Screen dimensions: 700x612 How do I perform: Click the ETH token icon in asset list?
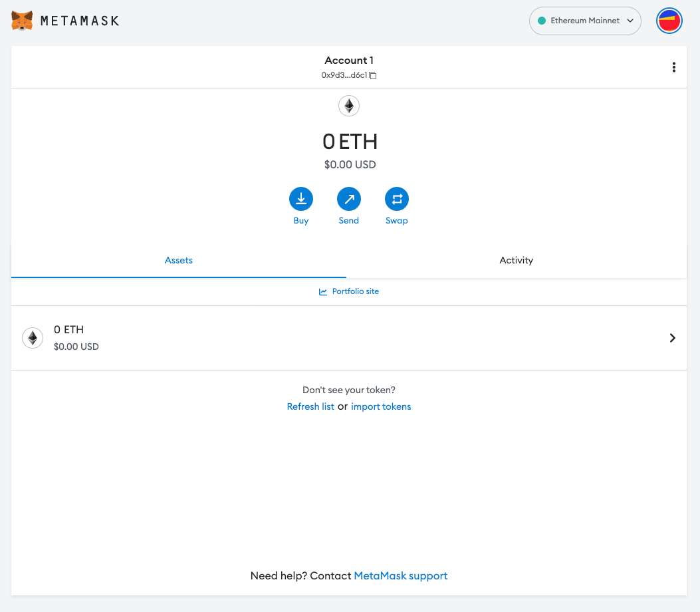(33, 338)
